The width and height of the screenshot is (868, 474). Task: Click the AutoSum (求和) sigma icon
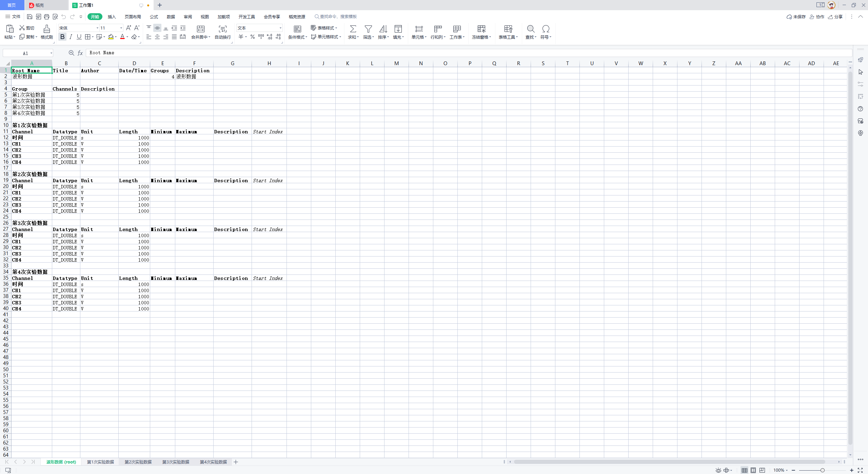(353, 29)
